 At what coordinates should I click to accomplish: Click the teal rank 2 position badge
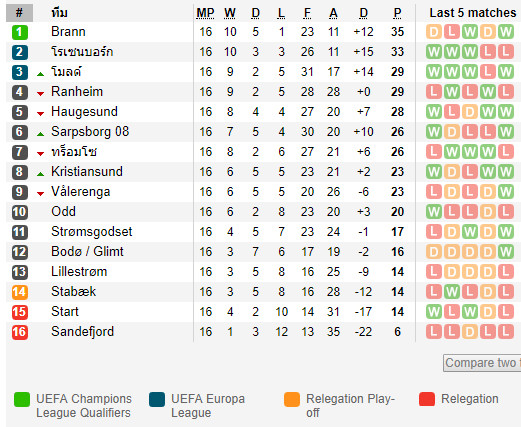[x=20, y=52]
